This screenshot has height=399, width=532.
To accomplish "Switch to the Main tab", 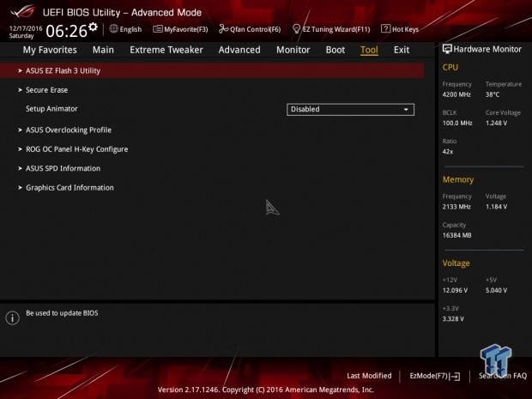I will [103, 50].
